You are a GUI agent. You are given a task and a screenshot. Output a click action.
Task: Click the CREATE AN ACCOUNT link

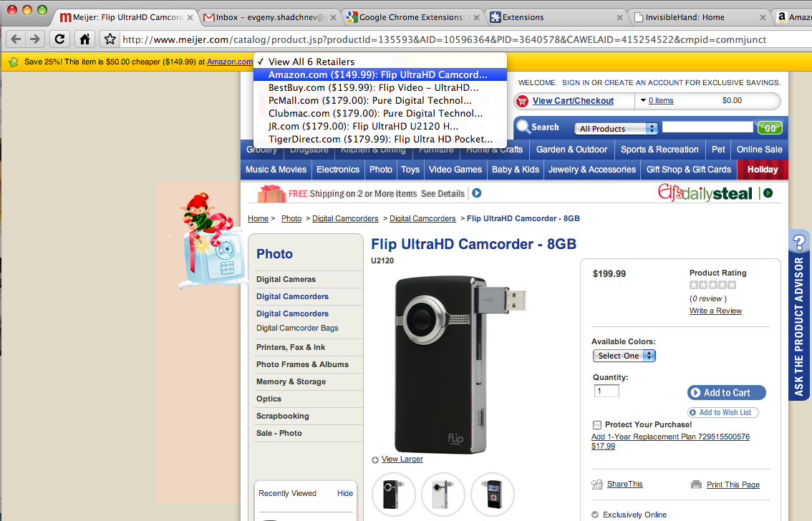(x=644, y=82)
